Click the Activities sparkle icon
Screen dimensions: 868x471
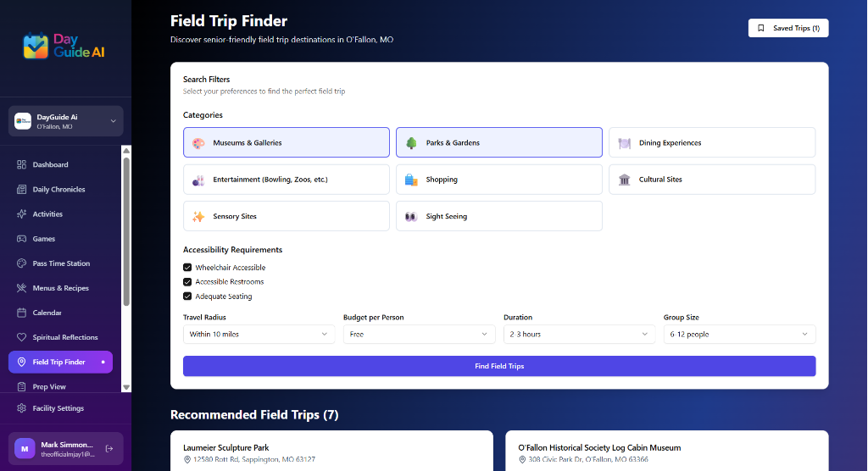point(21,213)
